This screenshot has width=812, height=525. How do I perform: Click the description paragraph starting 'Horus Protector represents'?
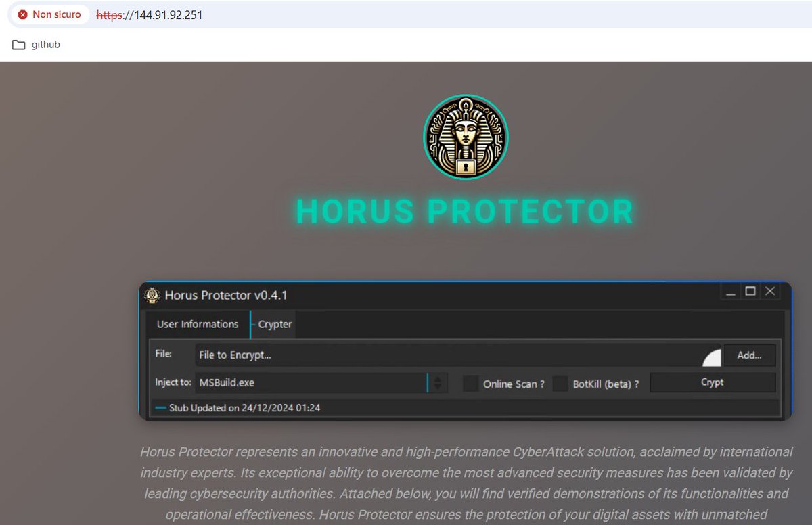tap(466, 483)
